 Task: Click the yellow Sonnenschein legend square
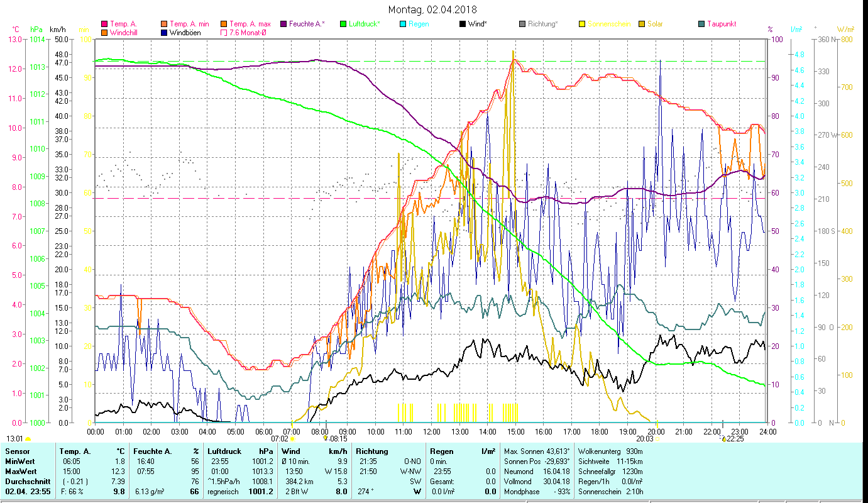582,24
